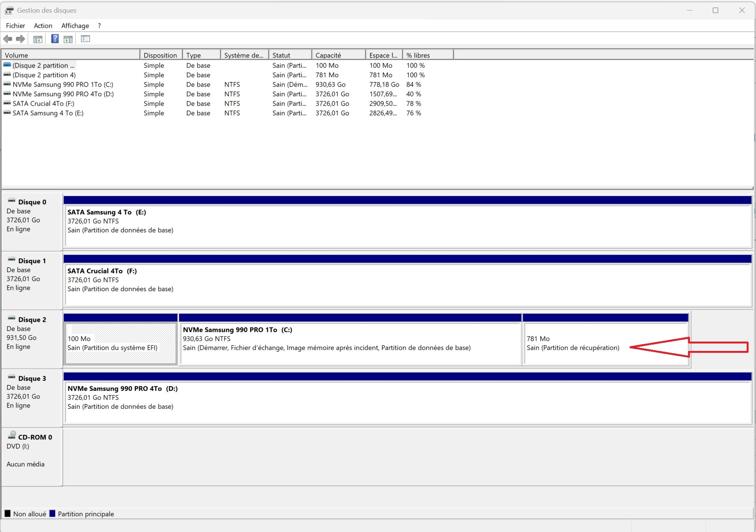This screenshot has height=532, width=756.
Task: Select the SATA Crucial 4To (F:) list row
Action: pyautogui.click(x=43, y=103)
